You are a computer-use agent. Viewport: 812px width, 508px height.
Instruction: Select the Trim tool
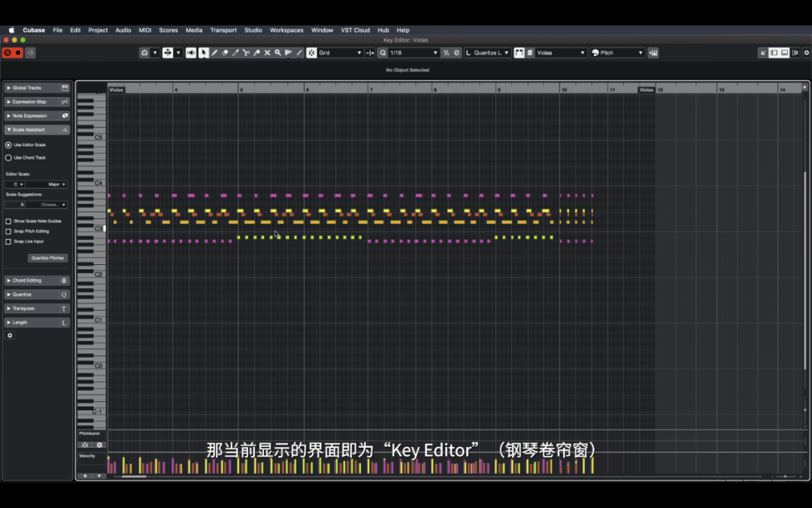(x=235, y=53)
